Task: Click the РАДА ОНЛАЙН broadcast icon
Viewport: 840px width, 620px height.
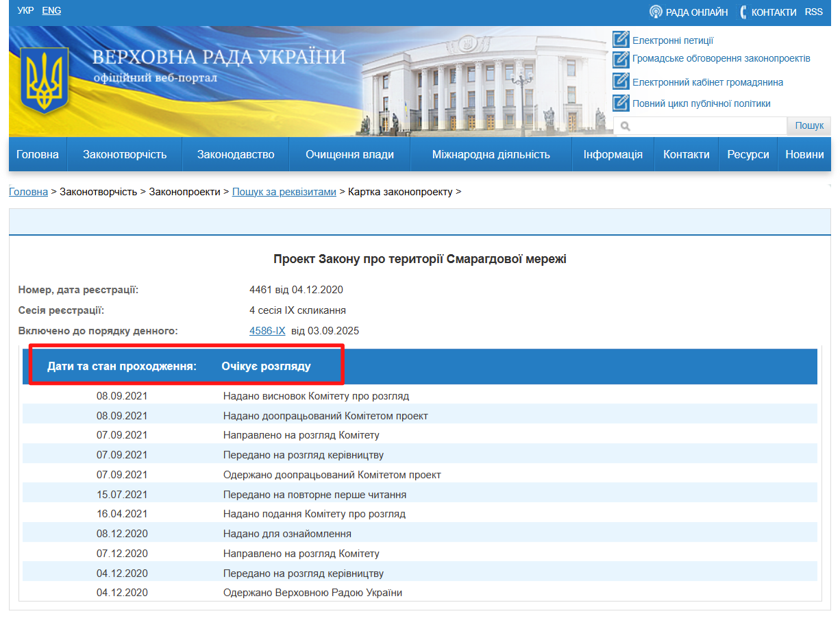Action: point(655,12)
